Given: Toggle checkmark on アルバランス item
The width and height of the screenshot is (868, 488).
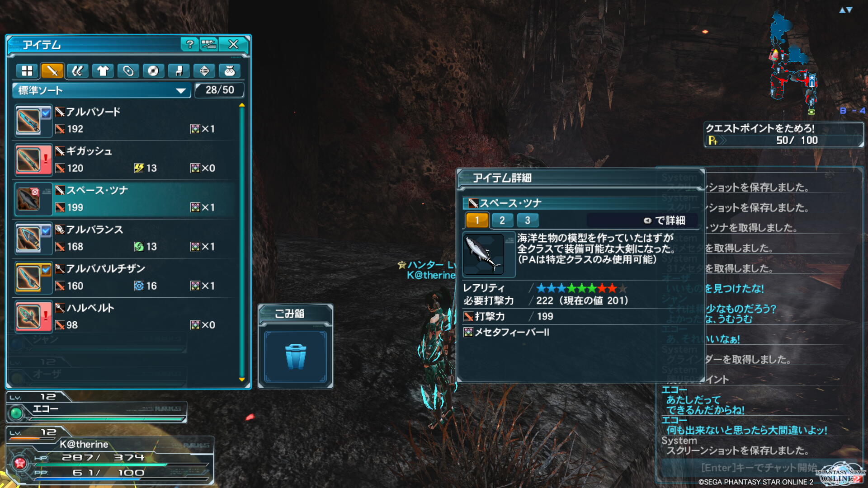Looking at the screenshot, I should coord(46,230).
